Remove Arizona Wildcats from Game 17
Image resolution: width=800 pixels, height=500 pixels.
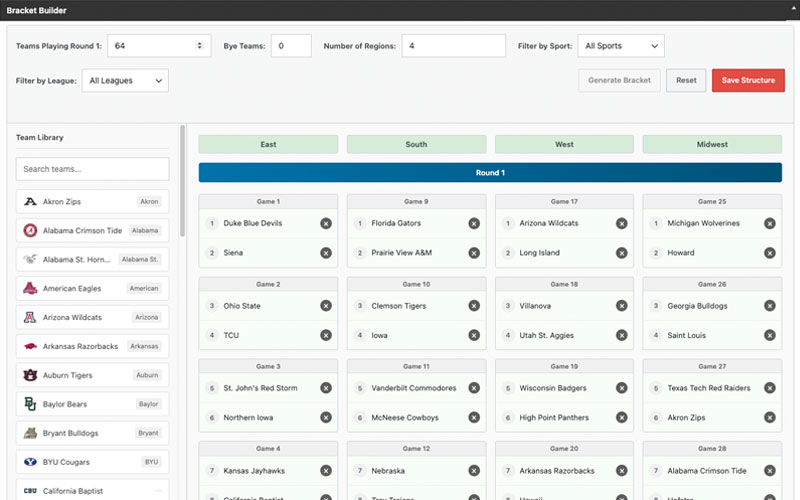click(x=621, y=223)
